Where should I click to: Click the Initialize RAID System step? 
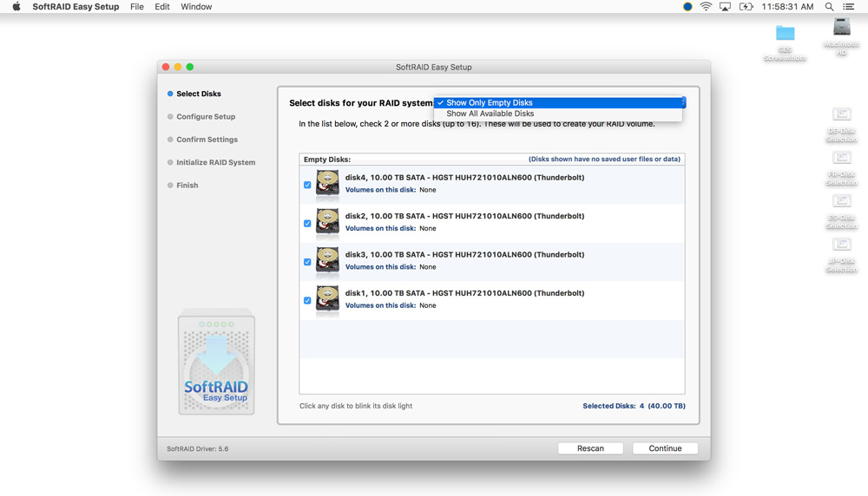pyautogui.click(x=212, y=162)
